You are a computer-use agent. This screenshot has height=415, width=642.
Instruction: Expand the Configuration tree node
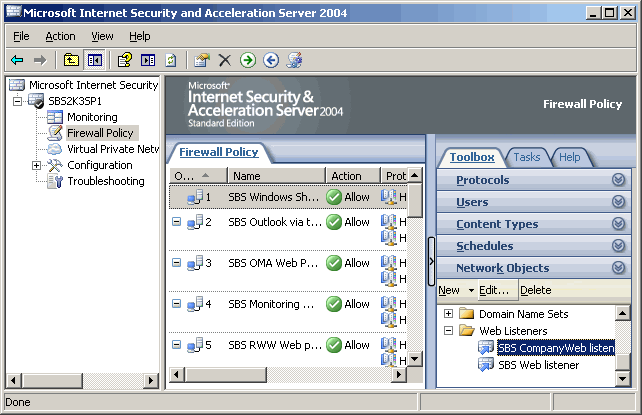click(36, 165)
